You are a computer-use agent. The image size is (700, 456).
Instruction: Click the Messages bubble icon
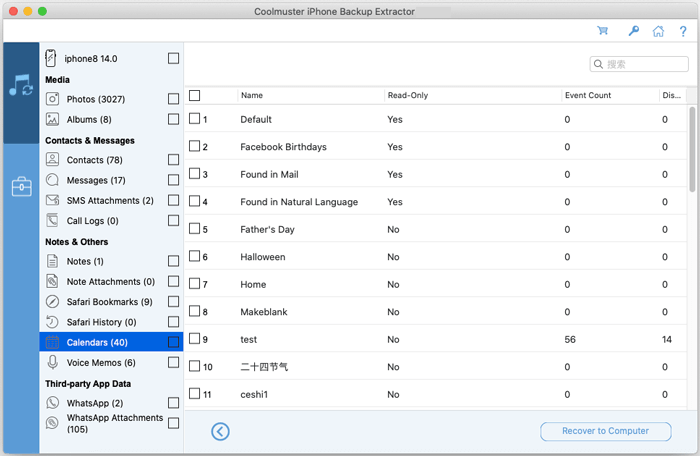pos(52,180)
